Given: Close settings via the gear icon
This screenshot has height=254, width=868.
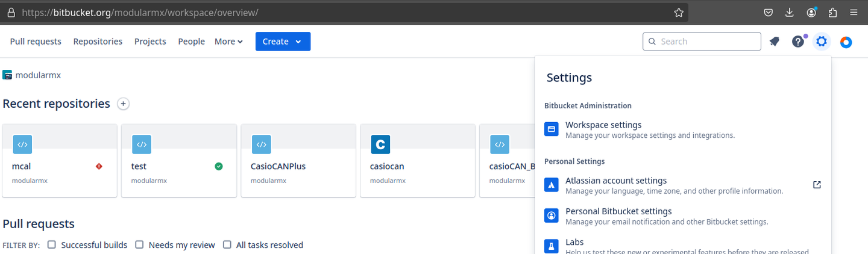Looking at the screenshot, I should click(x=822, y=42).
